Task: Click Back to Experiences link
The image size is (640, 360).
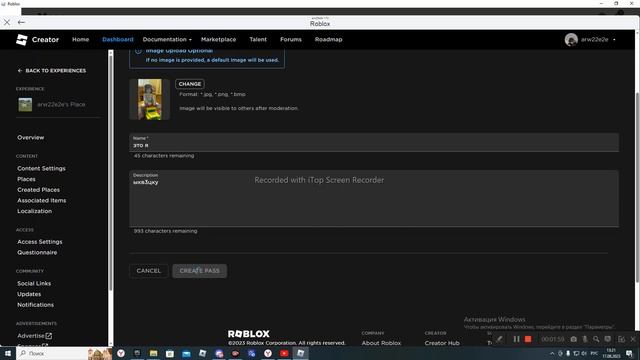Action: tap(52, 71)
